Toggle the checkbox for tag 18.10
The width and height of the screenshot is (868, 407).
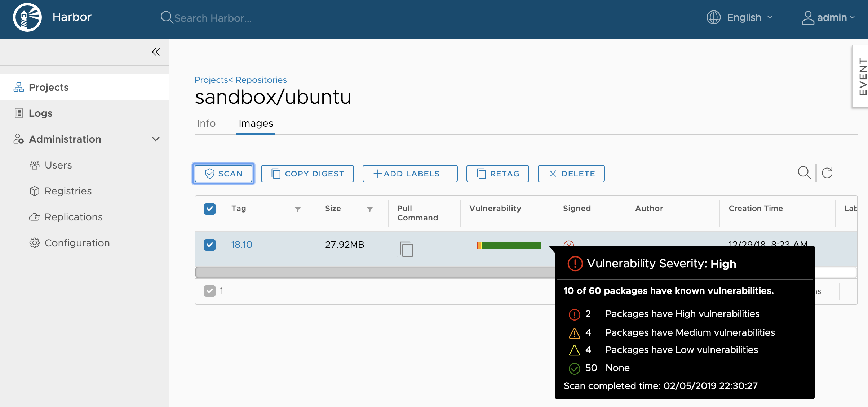click(209, 244)
